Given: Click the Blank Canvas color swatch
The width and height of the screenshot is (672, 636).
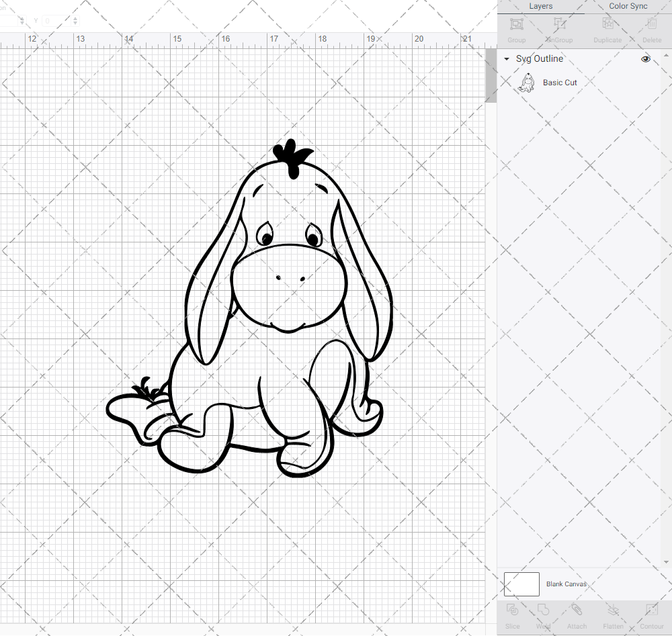Looking at the screenshot, I should (x=521, y=584).
